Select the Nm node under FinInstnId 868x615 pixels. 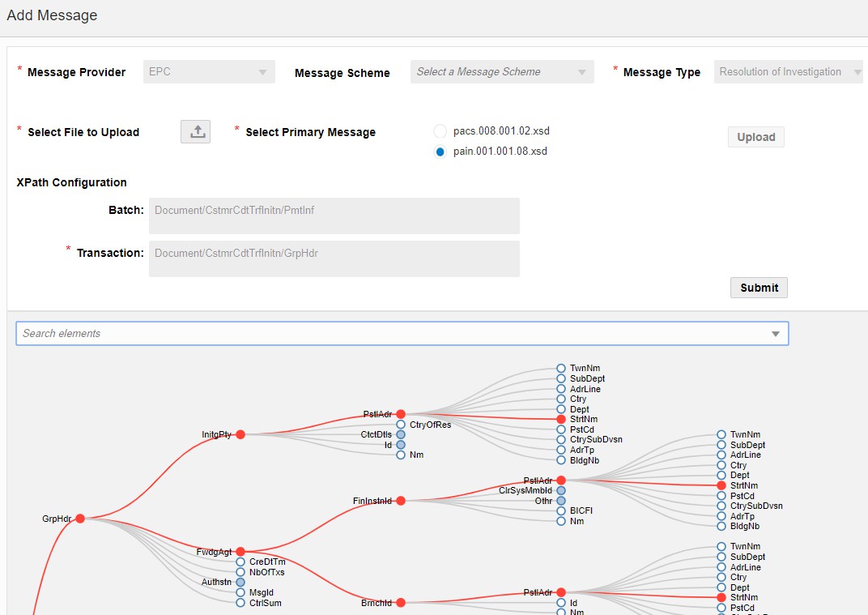pos(561,521)
